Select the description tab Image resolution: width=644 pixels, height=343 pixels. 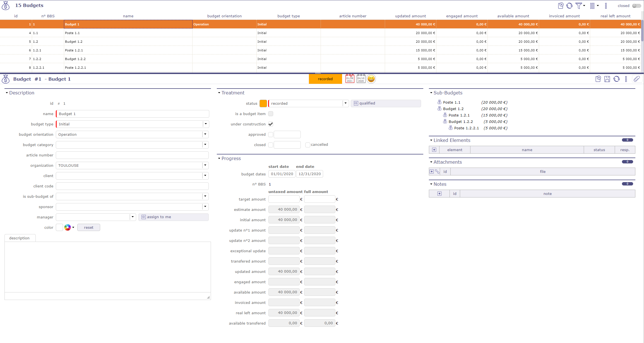[20, 238]
